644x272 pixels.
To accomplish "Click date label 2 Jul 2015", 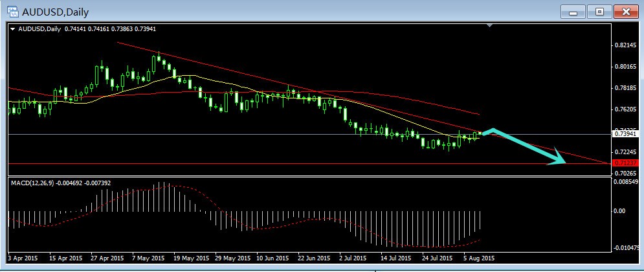I will pos(354,258).
